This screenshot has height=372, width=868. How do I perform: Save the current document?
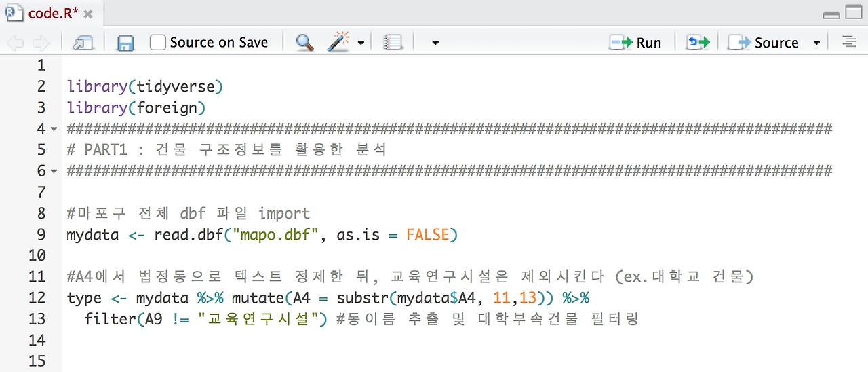(x=125, y=43)
